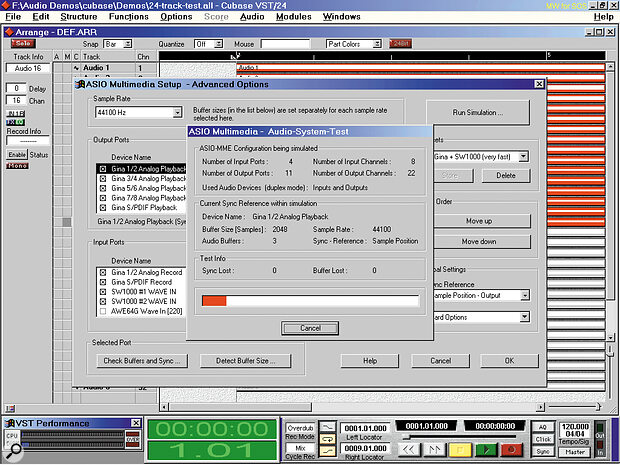Click Cancel in Audio-System-Test dialog
The image size is (620, 465).
[310, 328]
